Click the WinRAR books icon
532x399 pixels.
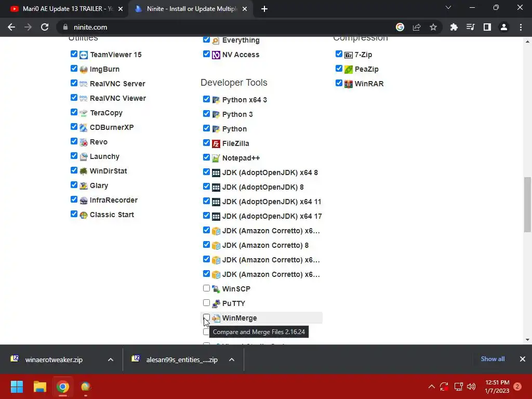(349, 84)
